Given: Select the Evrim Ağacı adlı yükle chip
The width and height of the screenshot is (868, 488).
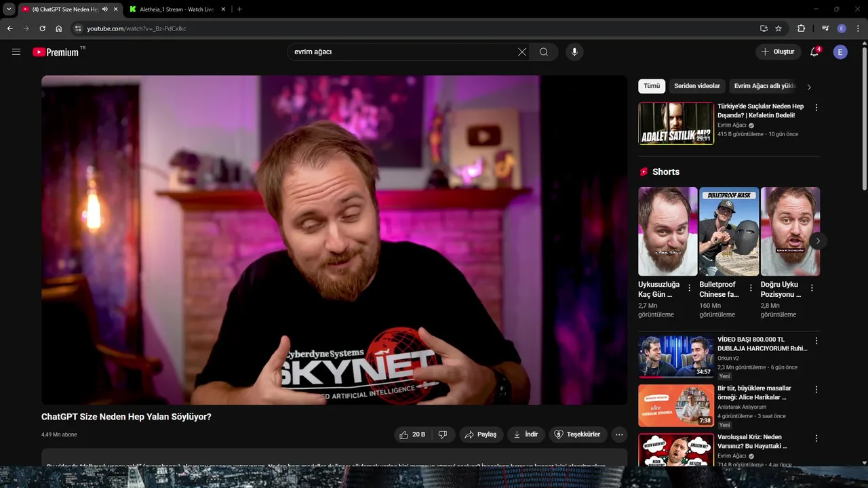Looking at the screenshot, I should click(x=764, y=86).
